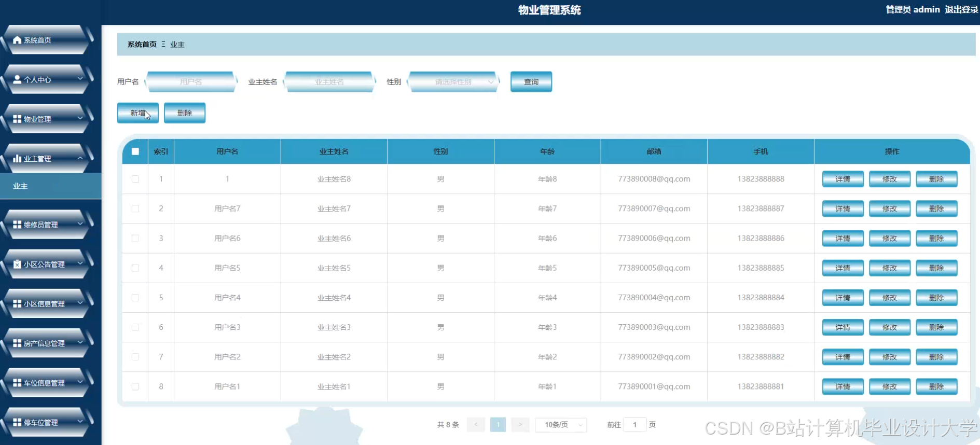Click the 邮箱 column header
Viewport: 980px width, 445px height.
coord(654,151)
